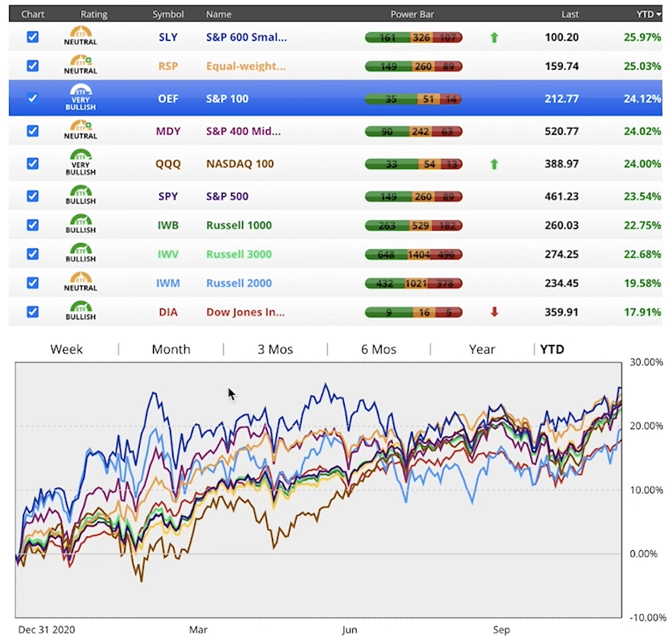This screenshot has height=643, width=672.
Task: Sort by the YTD column dropdown
Action: (x=648, y=14)
